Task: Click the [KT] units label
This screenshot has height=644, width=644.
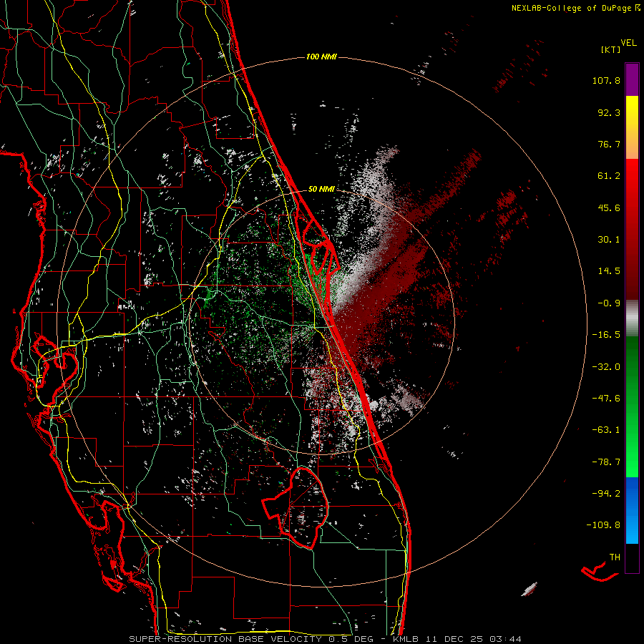Action: [x=610, y=49]
